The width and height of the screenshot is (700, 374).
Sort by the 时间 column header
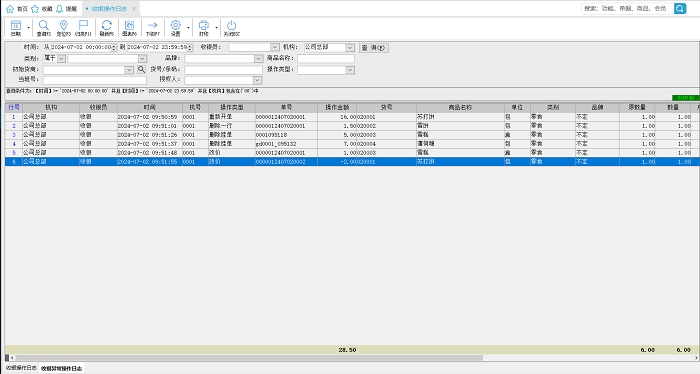(x=150, y=108)
